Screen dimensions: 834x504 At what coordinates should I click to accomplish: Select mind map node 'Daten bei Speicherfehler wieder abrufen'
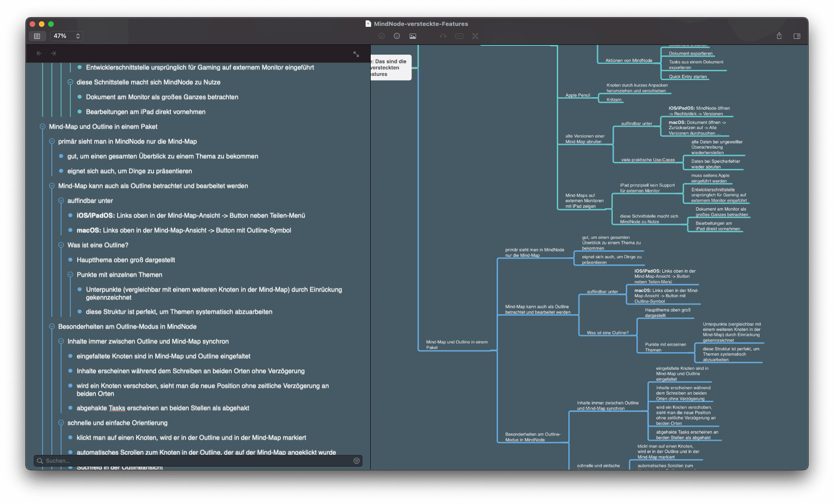click(716, 164)
